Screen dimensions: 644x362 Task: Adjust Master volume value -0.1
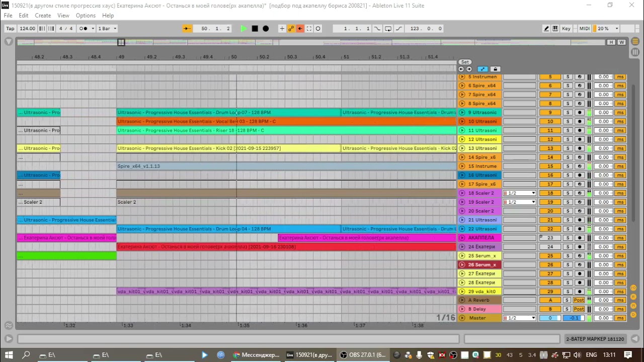click(574, 318)
